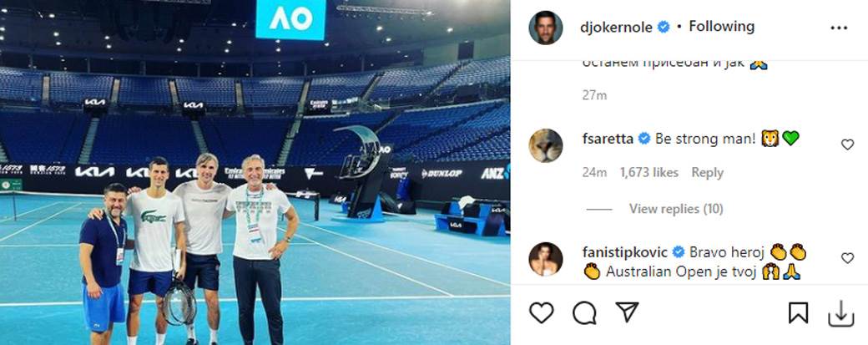Save post with bookmark icon
Screen dimensions: 868x345
(x=798, y=313)
